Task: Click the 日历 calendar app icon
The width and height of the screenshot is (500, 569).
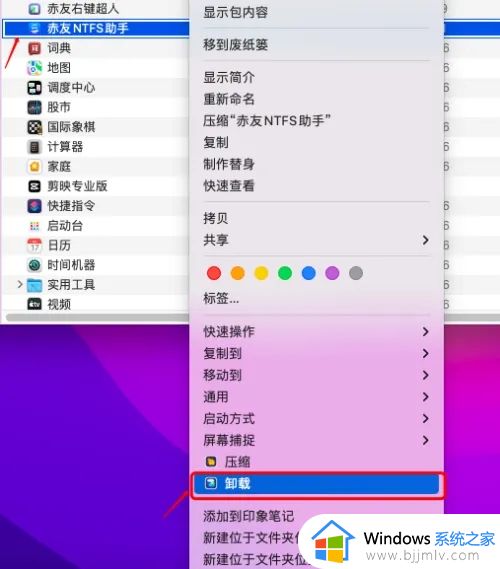Action: click(x=34, y=245)
